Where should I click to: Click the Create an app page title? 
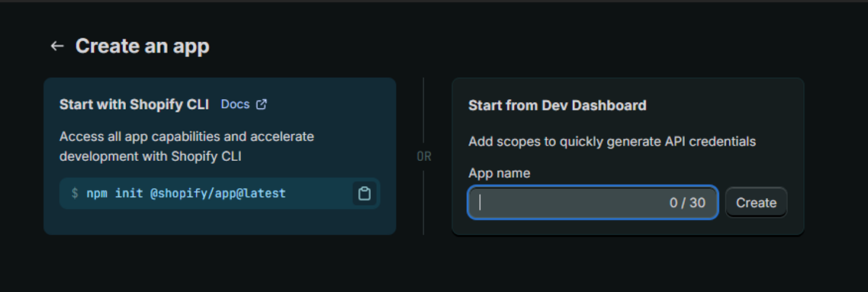pyautogui.click(x=143, y=46)
